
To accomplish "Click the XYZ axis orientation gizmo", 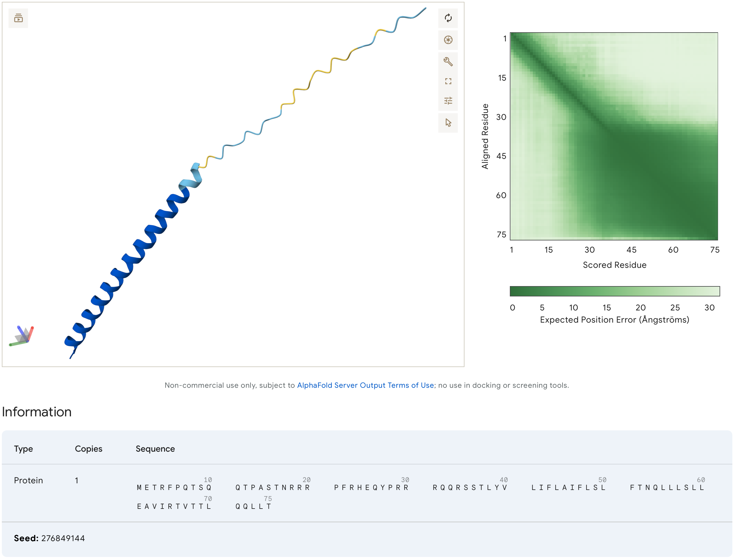I will (x=22, y=336).
